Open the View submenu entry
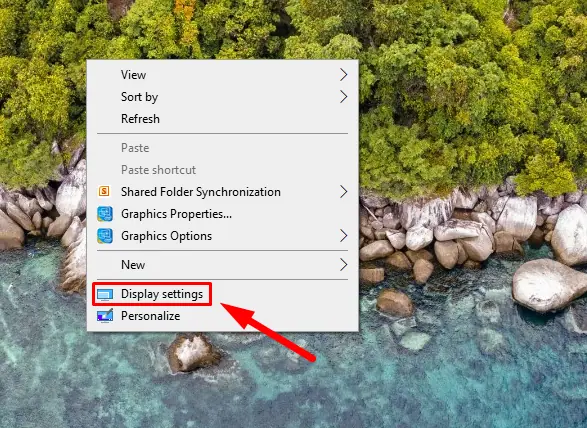 pos(222,75)
